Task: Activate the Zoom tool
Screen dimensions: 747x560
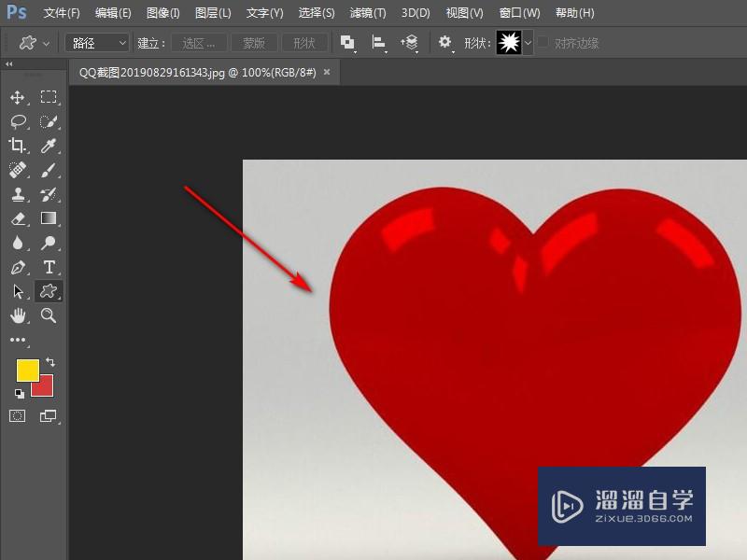Action: point(49,315)
